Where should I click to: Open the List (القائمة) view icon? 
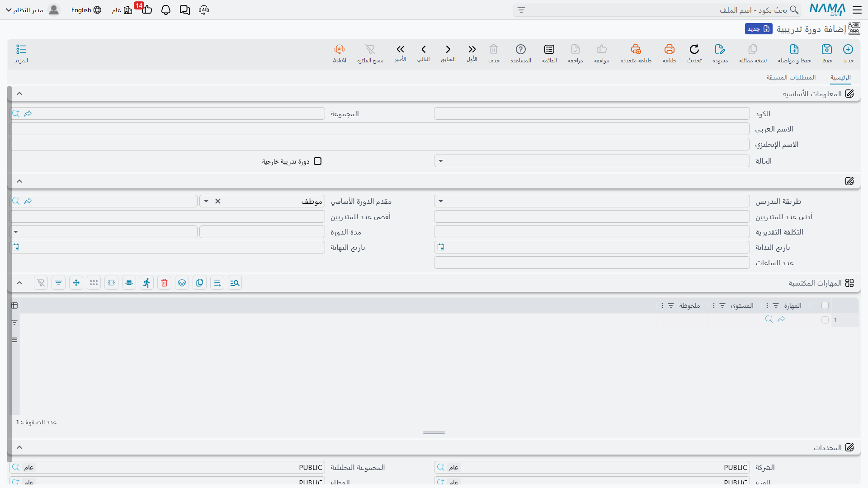549,49
